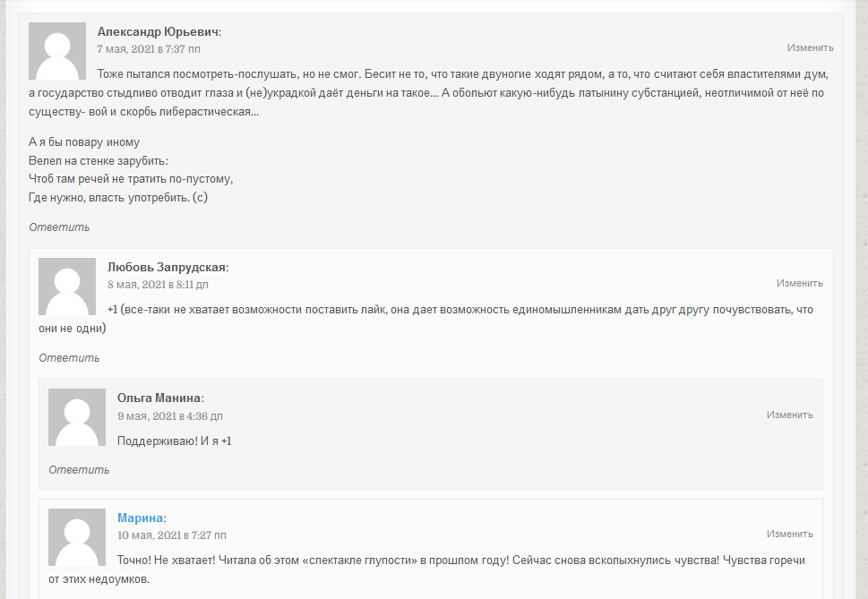Open permalink dated 8 мая, 2021 в 8:11 дп
This screenshot has height=599, width=868.
(158, 285)
